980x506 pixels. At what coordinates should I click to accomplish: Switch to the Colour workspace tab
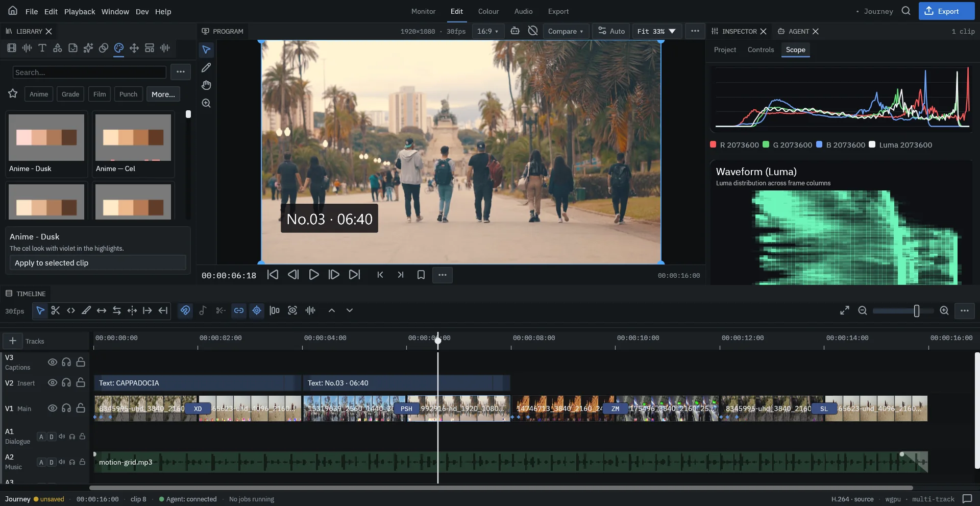488,11
